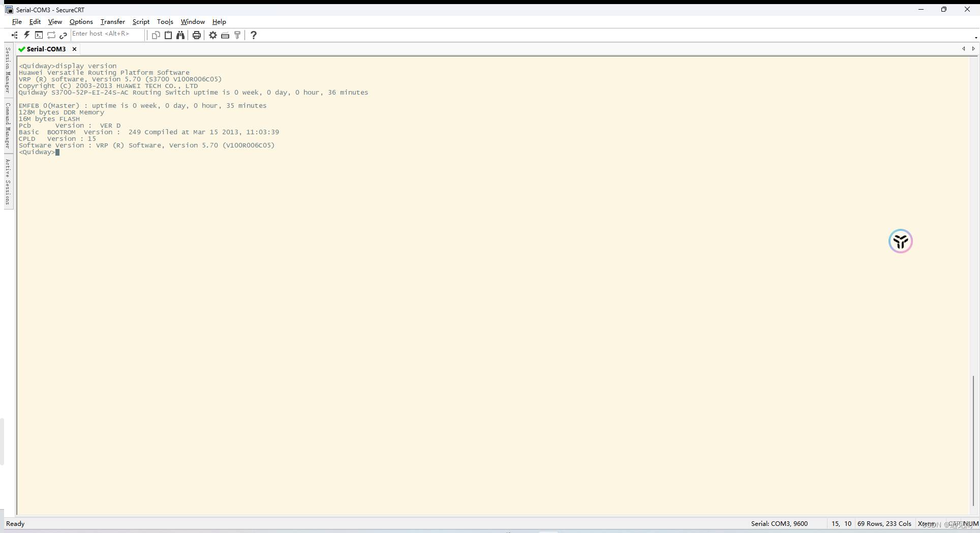Click '69 Rows, 233 Cols' status entry
The image size is (980, 533).
884,524
